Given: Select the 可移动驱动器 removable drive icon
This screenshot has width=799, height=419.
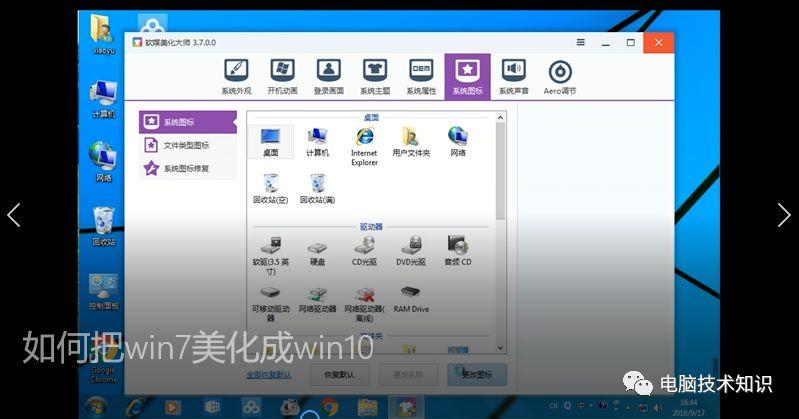Looking at the screenshot, I should pyautogui.click(x=271, y=304).
